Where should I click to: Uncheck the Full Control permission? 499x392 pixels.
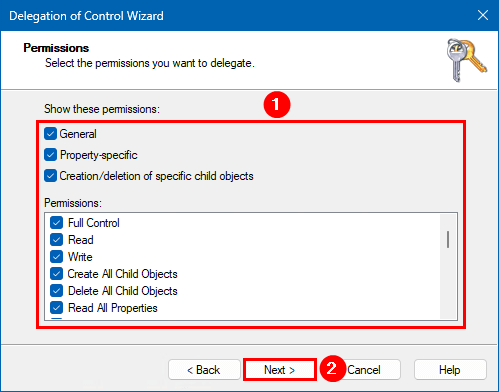[x=56, y=223]
